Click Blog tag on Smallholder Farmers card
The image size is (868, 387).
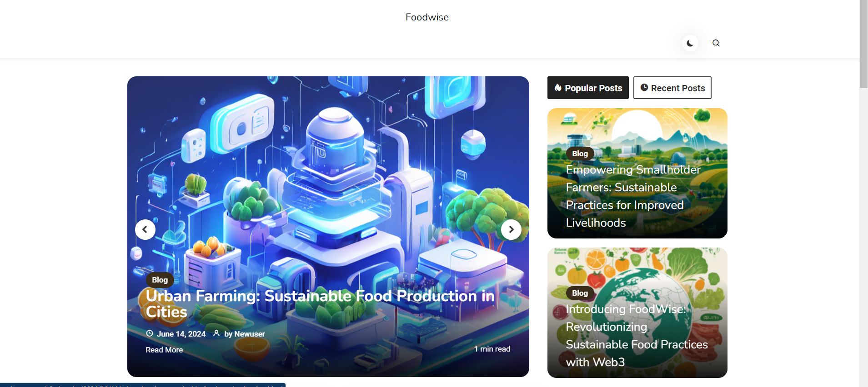[580, 154]
